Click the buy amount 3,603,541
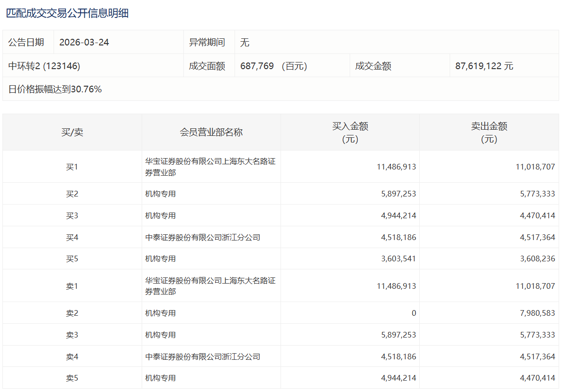The height and width of the screenshot is (392, 561). click(x=396, y=258)
